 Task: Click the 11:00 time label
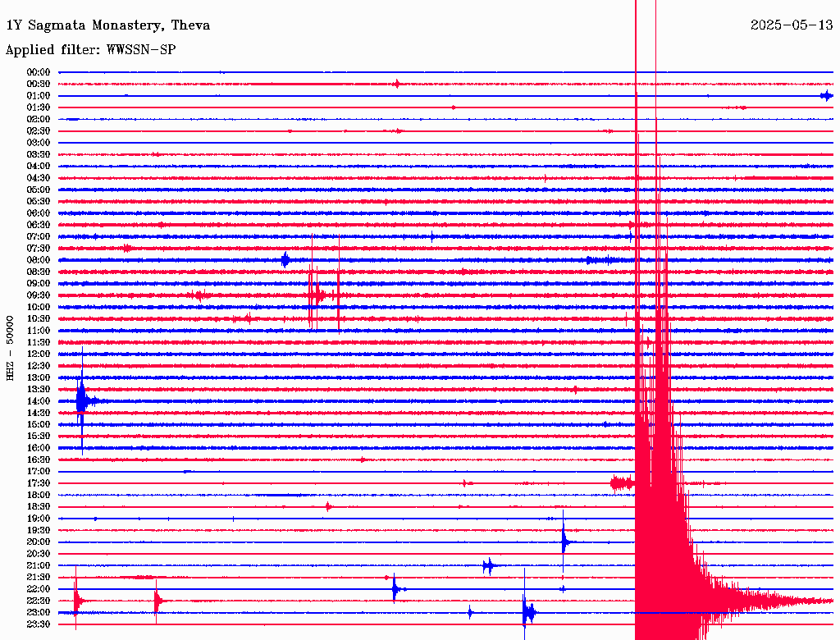point(39,331)
